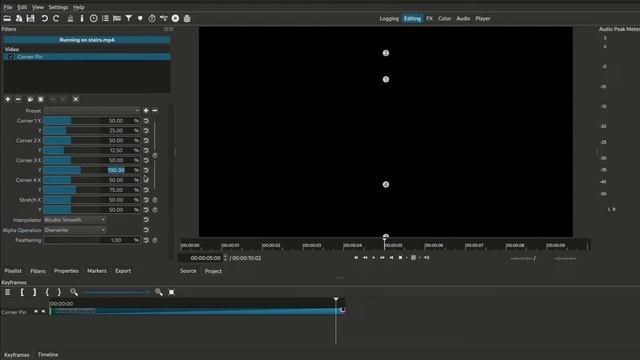
Task: Redo the action from the toolbar
Action: click(56, 18)
